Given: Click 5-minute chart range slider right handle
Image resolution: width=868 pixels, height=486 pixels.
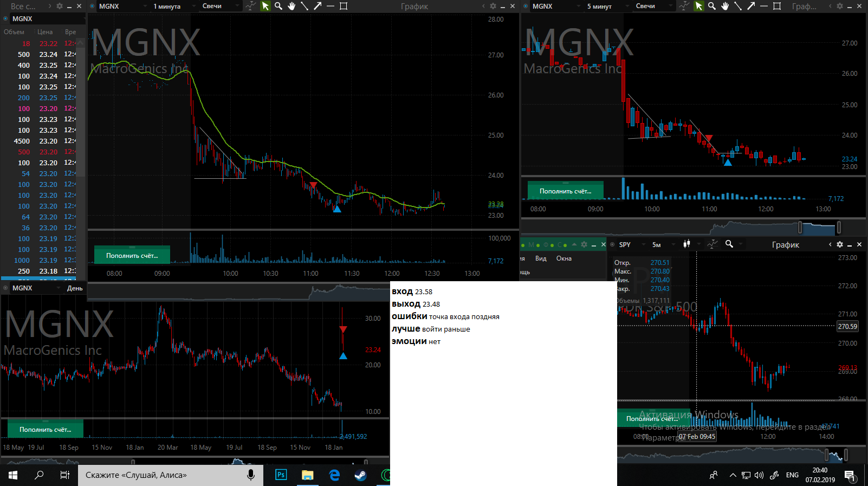Looking at the screenshot, I should (839, 226).
